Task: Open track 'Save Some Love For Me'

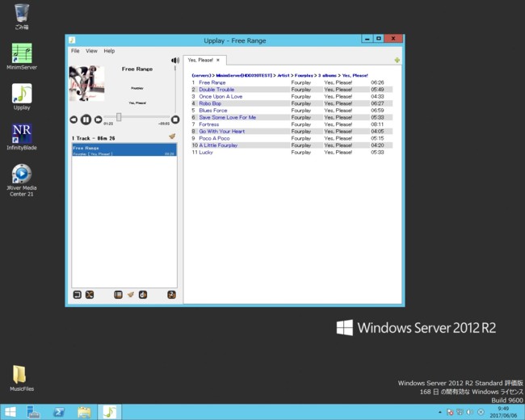Action: pyautogui.click(x=227, y=118)
